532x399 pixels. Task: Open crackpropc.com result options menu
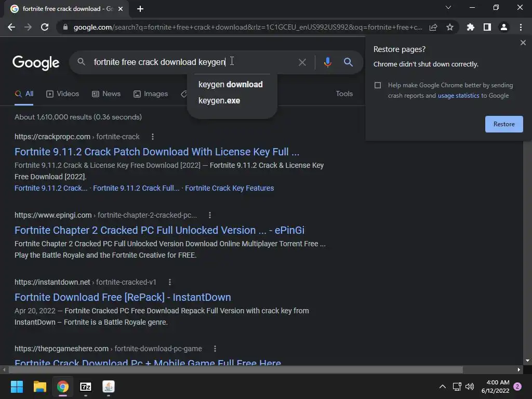click(153, 137)
